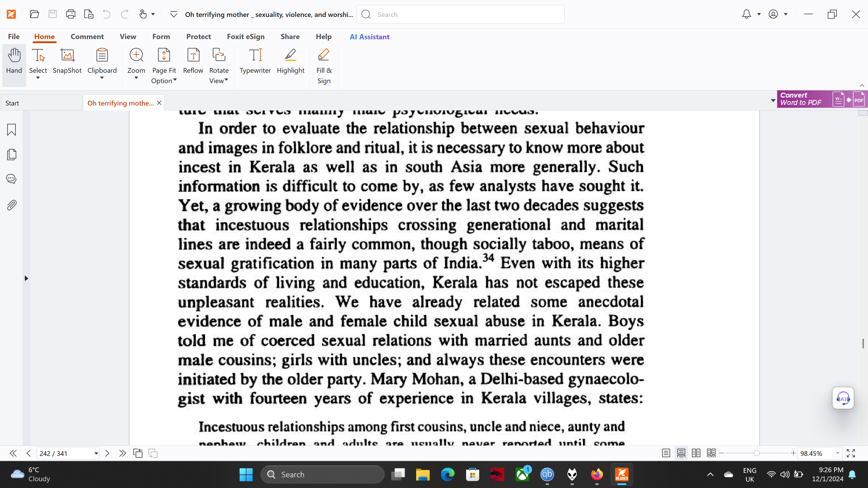Screen dimensions: 868x488
Task: Open Microsoft Edge from taskbar
Action: [x=448, y=474]
